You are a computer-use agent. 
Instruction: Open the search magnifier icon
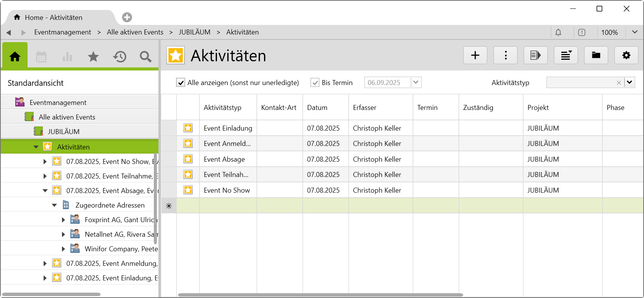(x=145, y=57)
